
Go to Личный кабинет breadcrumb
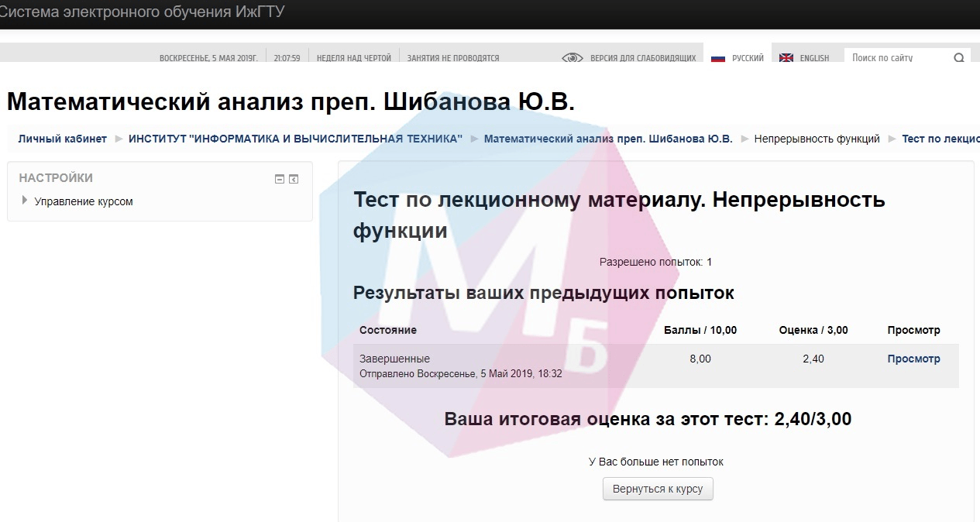(x=63, y=139)
